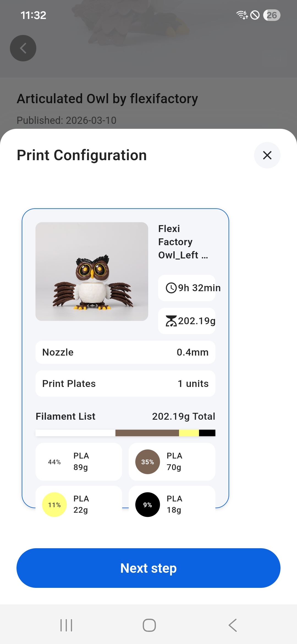Tap the filament color distribution bar

tap(125, 433)
